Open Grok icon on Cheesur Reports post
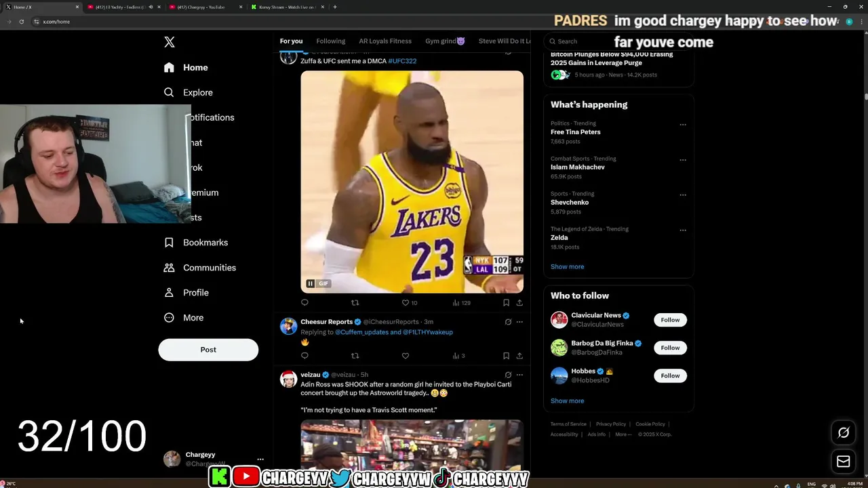 point(508,322)
